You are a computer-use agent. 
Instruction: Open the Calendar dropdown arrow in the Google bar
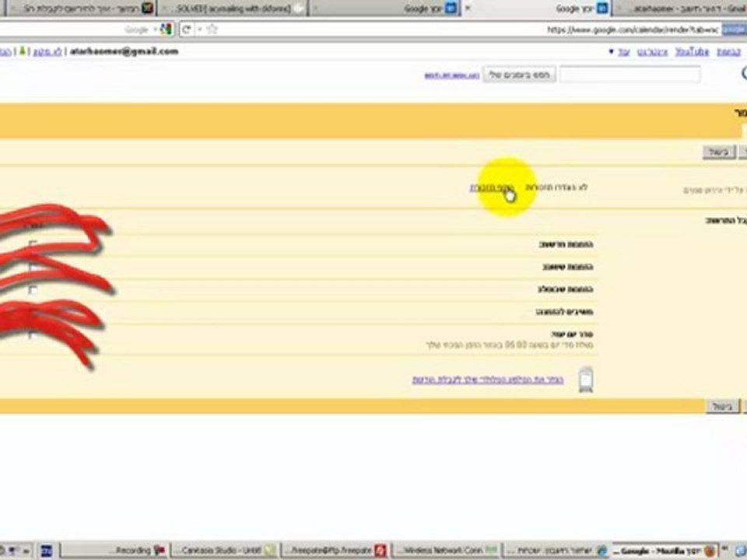(x=612, y=51)
